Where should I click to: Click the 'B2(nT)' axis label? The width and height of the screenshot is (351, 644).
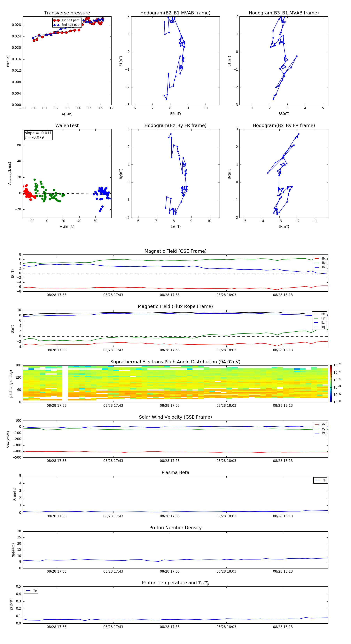pos(175,114)
